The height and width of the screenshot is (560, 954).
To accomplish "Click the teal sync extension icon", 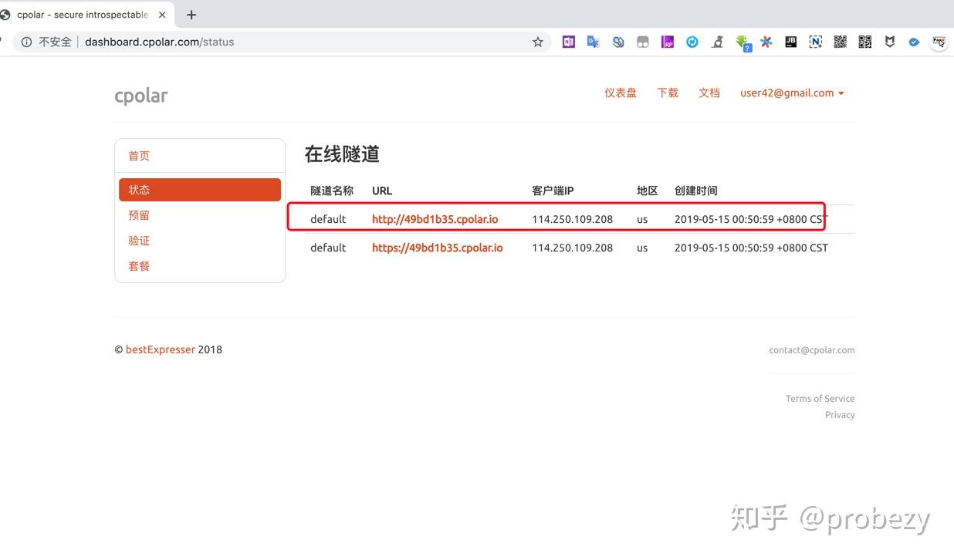I will (x=692, y=42).
